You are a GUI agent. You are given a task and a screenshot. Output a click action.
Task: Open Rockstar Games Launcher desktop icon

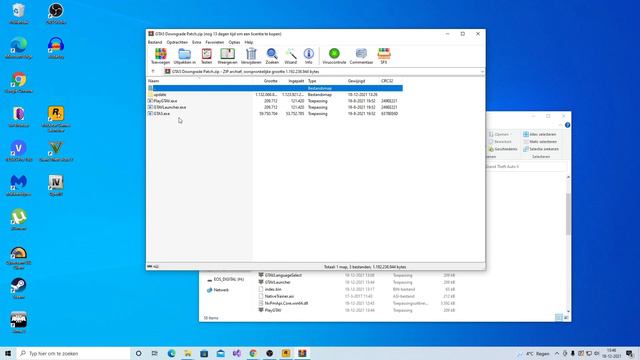[56, 119]
